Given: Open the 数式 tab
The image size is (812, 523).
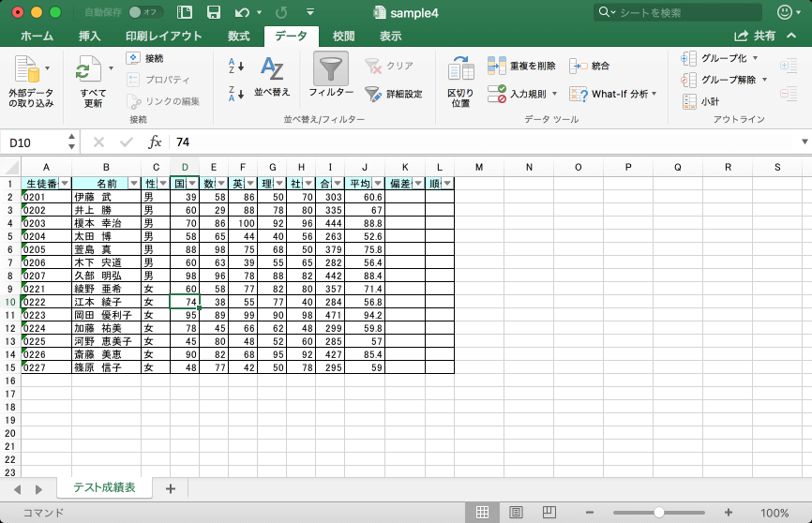Looking at the screenshot, I should click(x=239, y=36).
